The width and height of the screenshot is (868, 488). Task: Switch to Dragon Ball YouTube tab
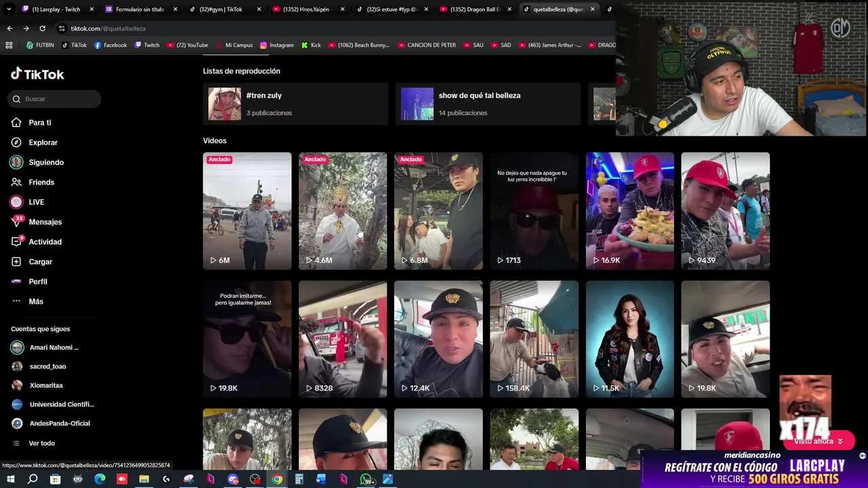coord(475,9)
